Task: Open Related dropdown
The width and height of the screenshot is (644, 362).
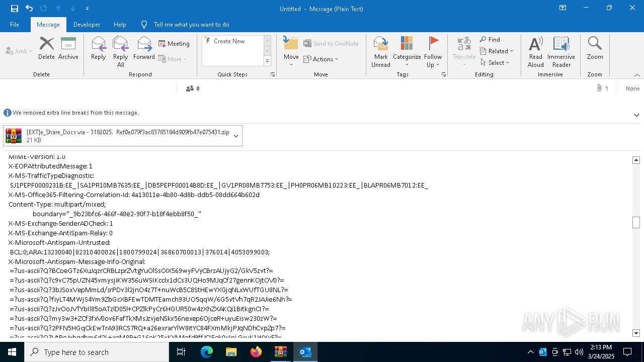Action: point(497,51)
